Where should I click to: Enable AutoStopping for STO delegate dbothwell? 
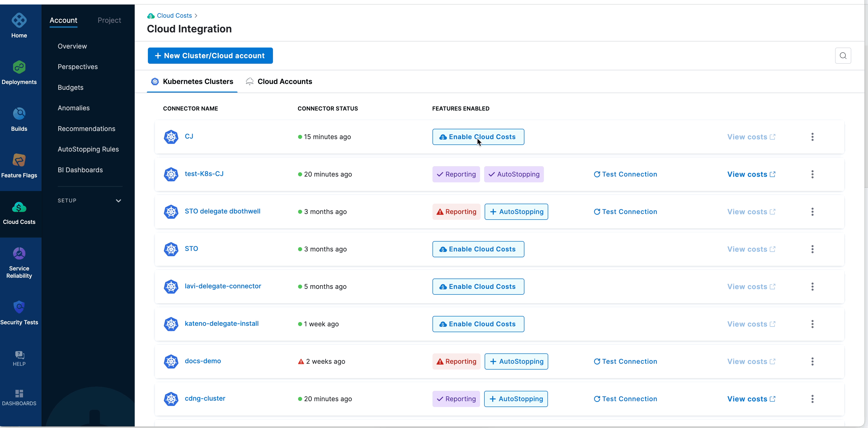click(516, 212)
